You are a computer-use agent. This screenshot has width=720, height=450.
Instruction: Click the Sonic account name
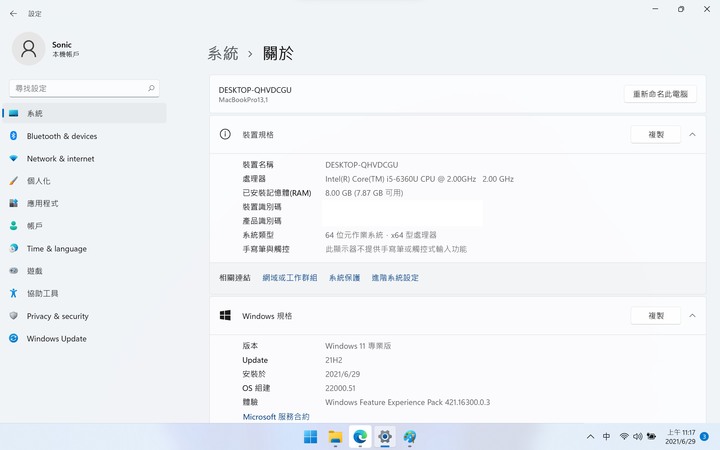point(62,45)
